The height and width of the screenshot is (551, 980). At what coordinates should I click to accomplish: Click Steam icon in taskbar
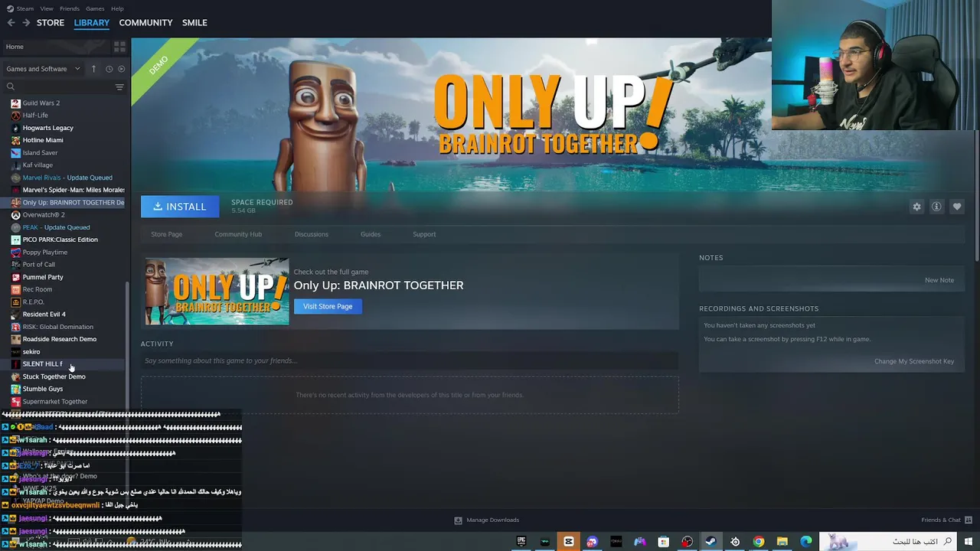(x=711, y=542)
